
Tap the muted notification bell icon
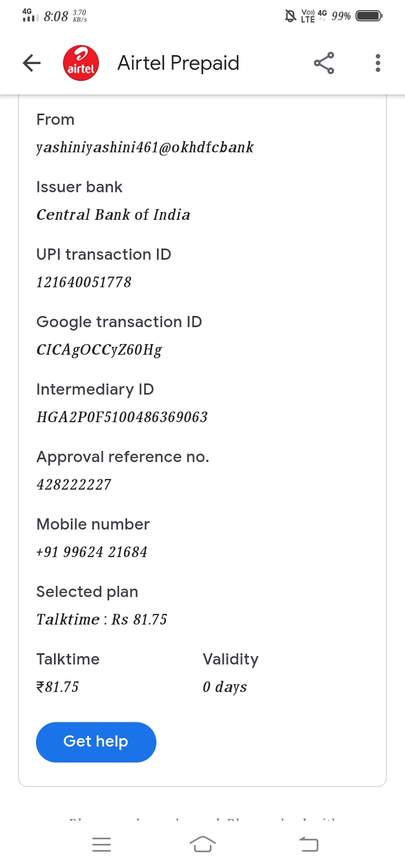pyautogui.click(x=290, y=16)
